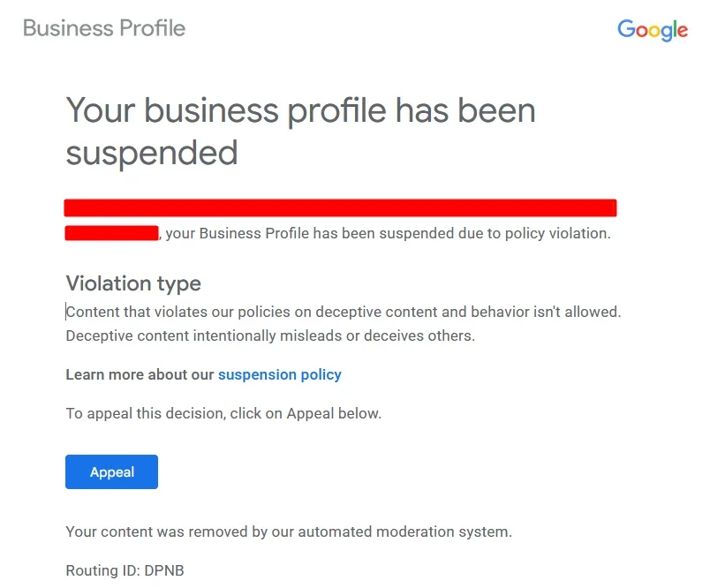This screenshot has width=725, height=588.
Task: Click the Google logo
Action: (653, 30)
